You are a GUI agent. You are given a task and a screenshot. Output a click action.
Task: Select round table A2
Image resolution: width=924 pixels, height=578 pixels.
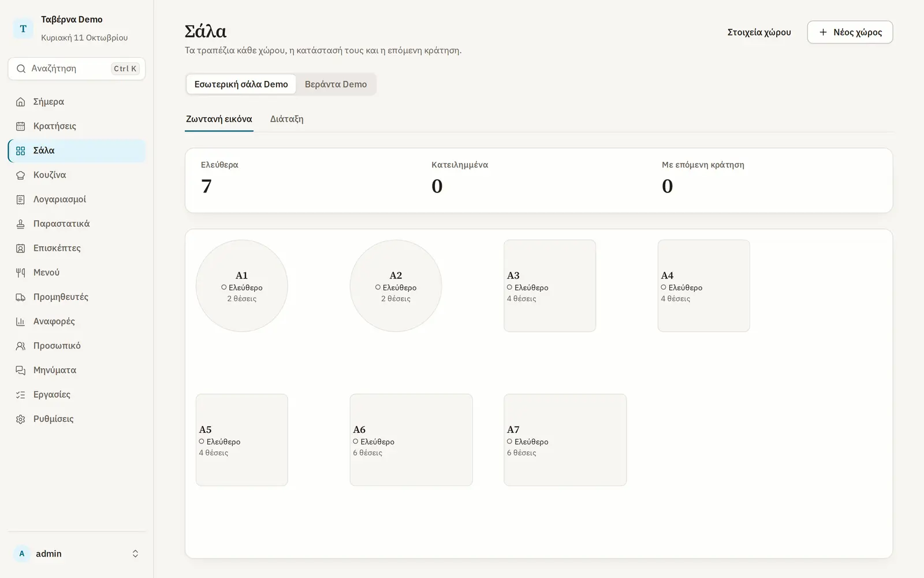click(396, 286)
